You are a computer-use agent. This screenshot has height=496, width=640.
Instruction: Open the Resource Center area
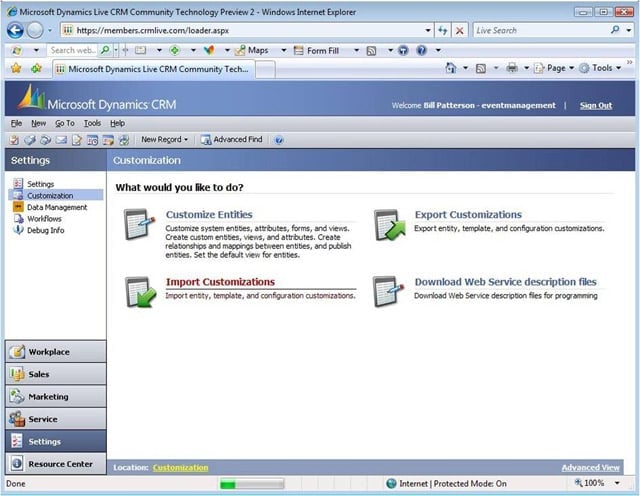pos(56,464)
